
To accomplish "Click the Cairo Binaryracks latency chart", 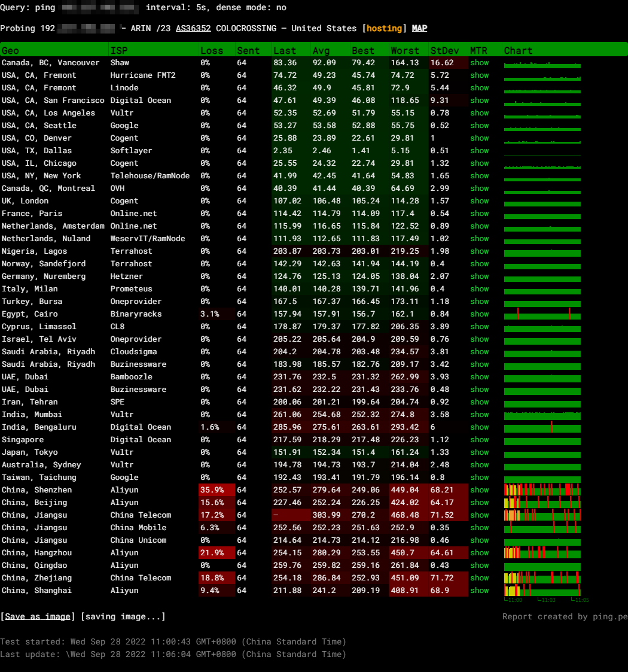I will [x=542, y=314].
